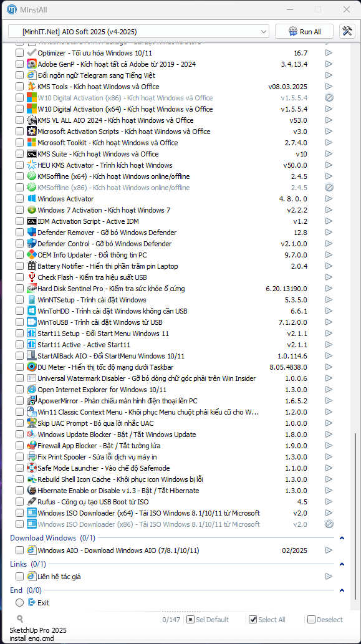Tick IDM Activation Script checkbox
The width and height of the screenshot is (361, 644).
click(19, 221)
